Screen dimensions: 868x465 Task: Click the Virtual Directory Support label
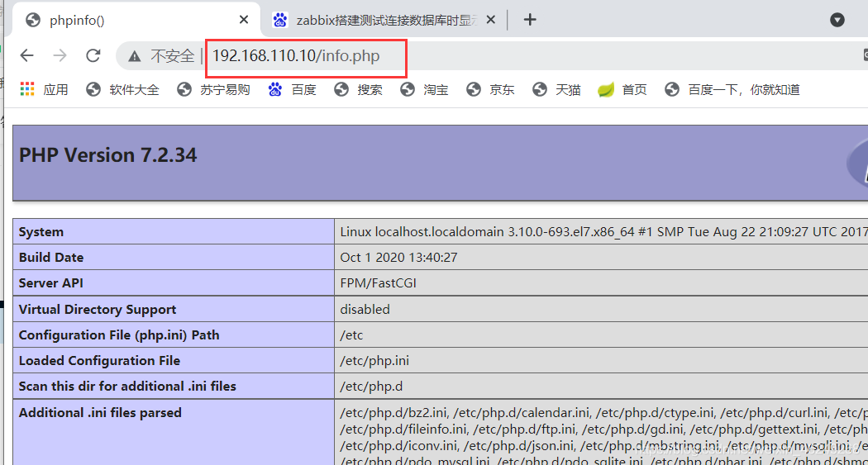(98, 310)
